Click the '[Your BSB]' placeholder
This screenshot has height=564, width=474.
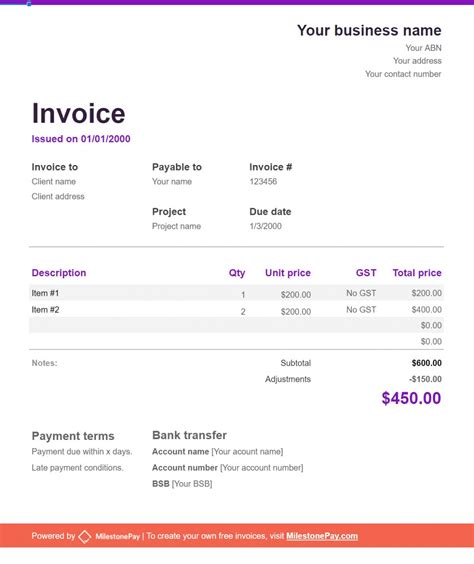point(192,484)
